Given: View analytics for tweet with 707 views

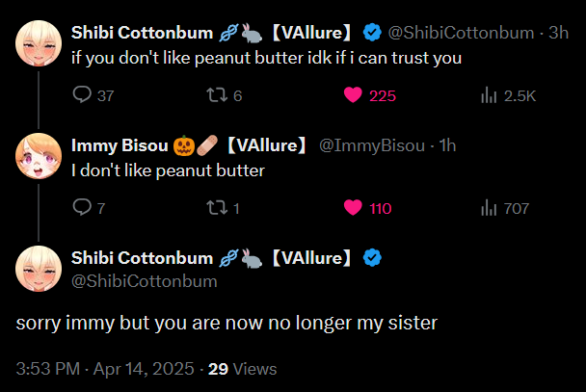Looking at the screenshot, I should [489, 207].
